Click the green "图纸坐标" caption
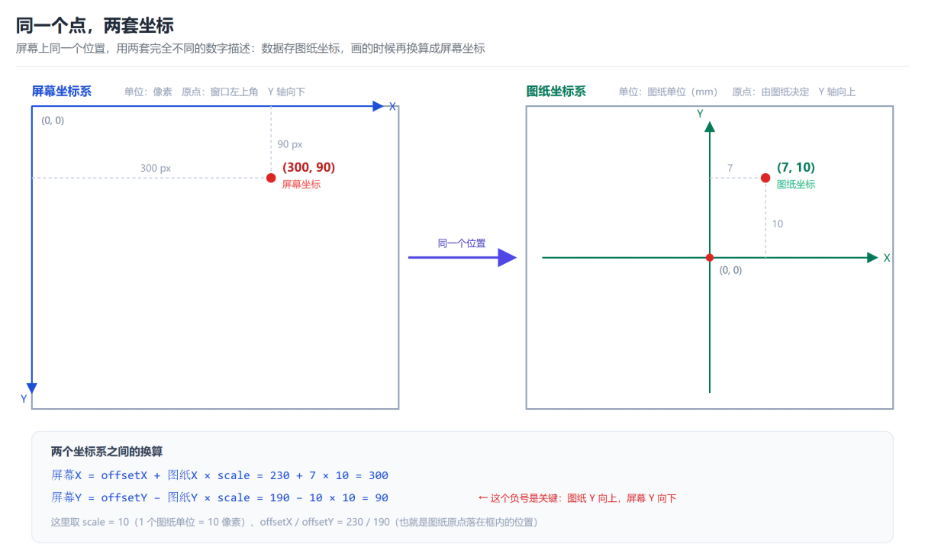 tap(796, 185)
